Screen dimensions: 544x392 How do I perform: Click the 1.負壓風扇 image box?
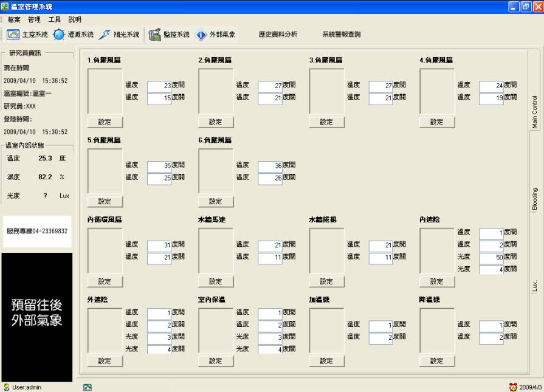[105, 91]
